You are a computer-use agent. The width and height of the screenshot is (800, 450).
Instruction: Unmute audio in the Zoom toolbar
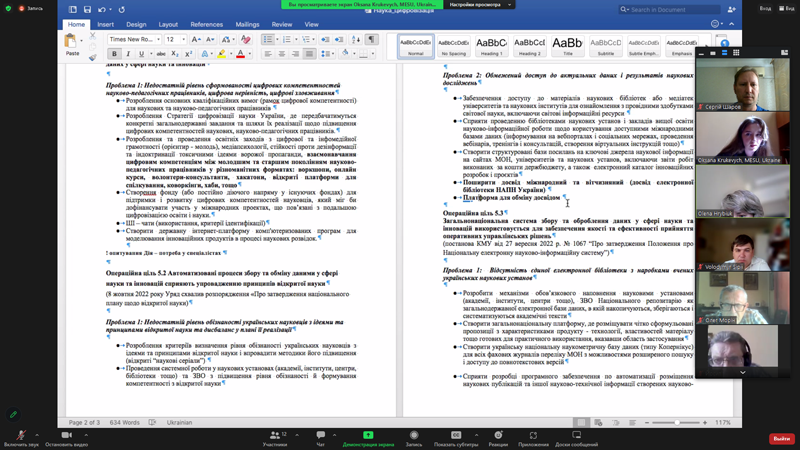point(21,438)
